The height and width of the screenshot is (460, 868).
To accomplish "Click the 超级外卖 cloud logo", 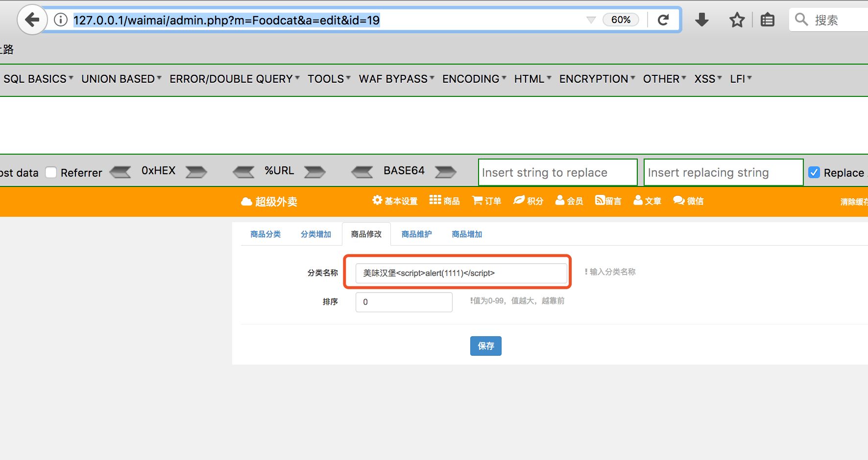I will coord(269,202).
